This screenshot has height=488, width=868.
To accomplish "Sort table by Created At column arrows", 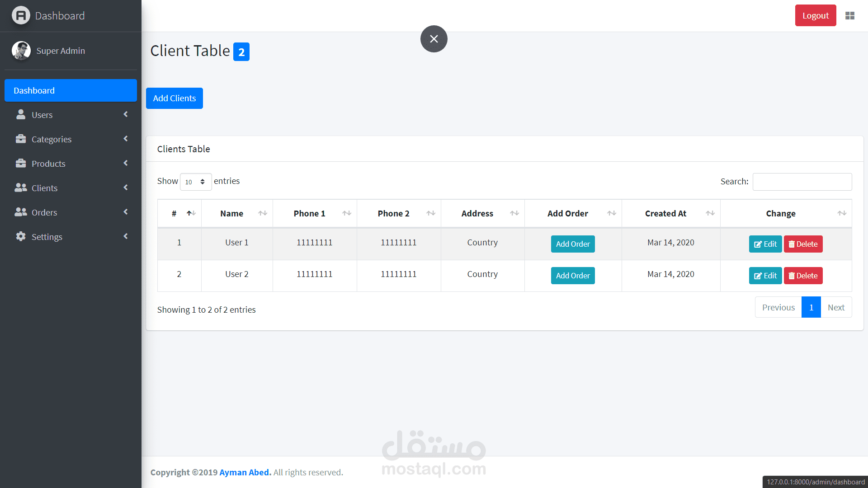I will pos(710,213).
